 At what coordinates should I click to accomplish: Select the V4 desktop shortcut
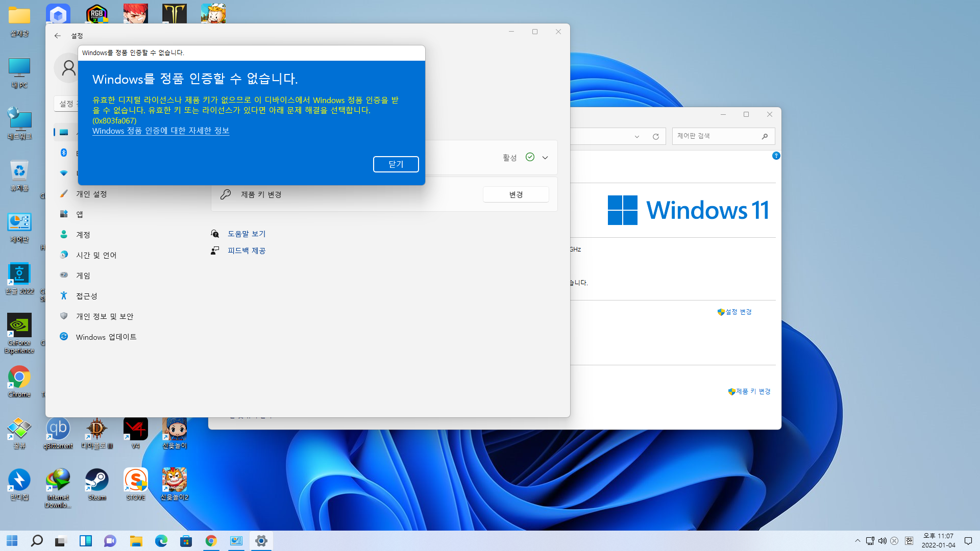pyautogui.click(x=136, y=433)
